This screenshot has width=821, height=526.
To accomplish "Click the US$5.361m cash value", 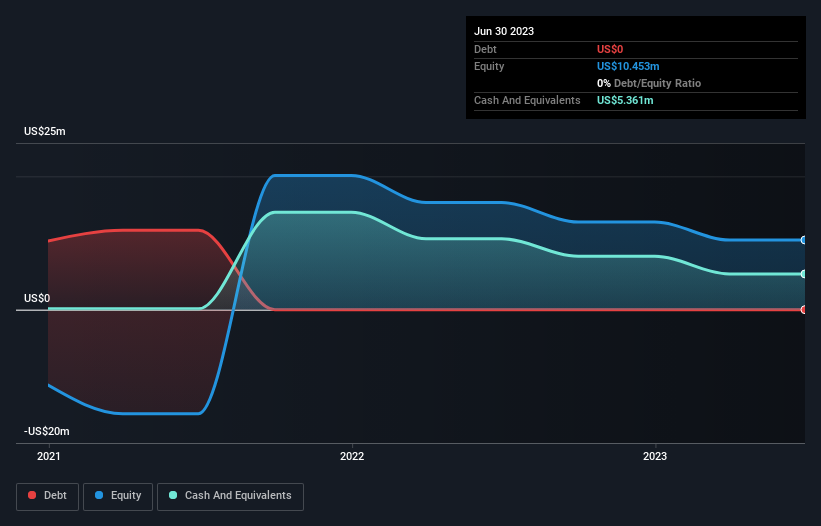I will click(x=625, y=100).
